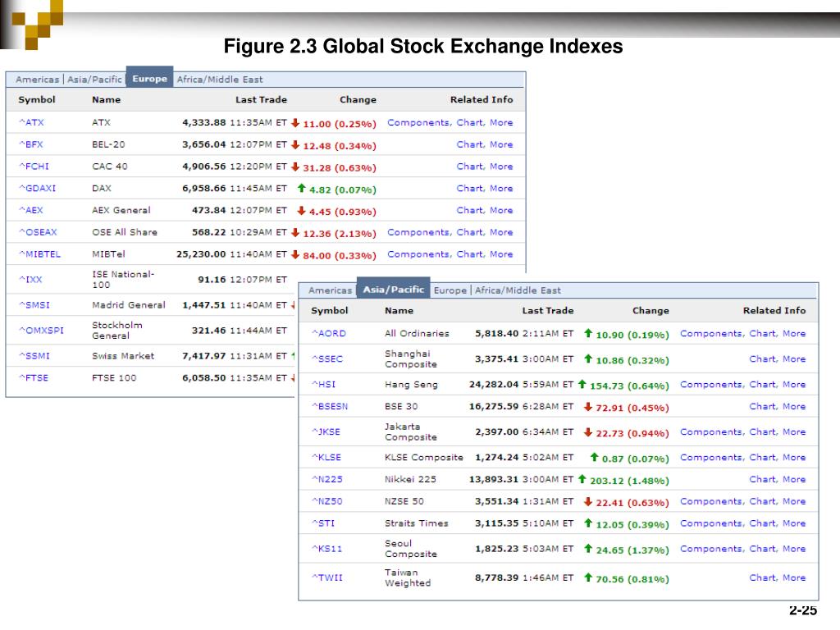This screenshot has width=840, height=630.
Task: Open Chart link in the BEL-20 row
Action: (470, 144)
